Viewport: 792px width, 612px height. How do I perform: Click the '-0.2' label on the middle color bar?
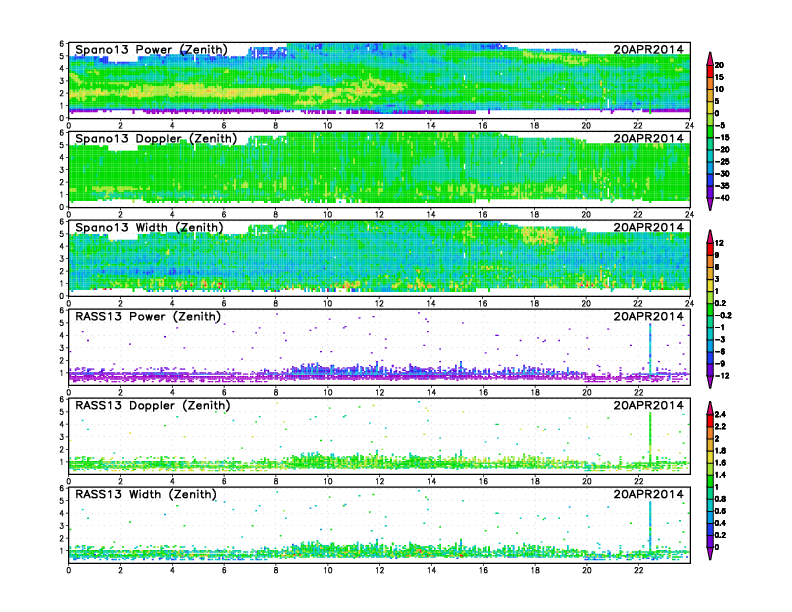click(x=723, y=316)
